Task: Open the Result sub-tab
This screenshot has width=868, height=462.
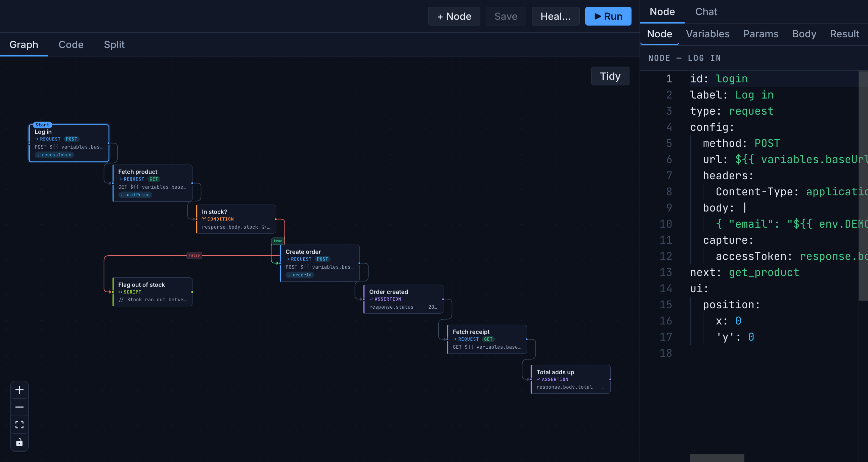Action: click(844, 34)
